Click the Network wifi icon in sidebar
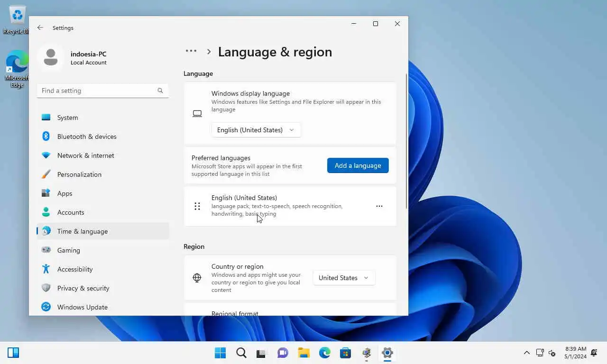 (x=46, y=155)
